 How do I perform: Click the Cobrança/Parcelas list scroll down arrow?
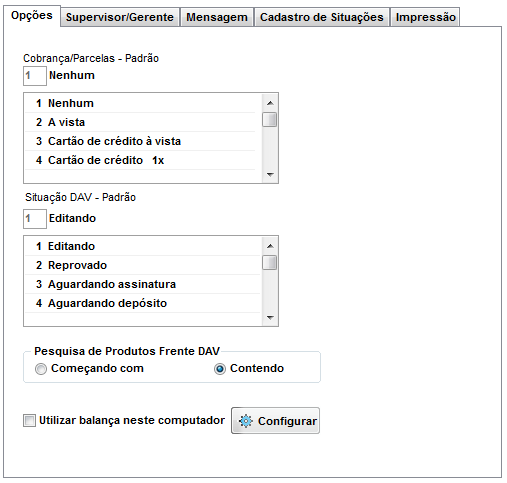pyautogui.click(x=270, y=174)
